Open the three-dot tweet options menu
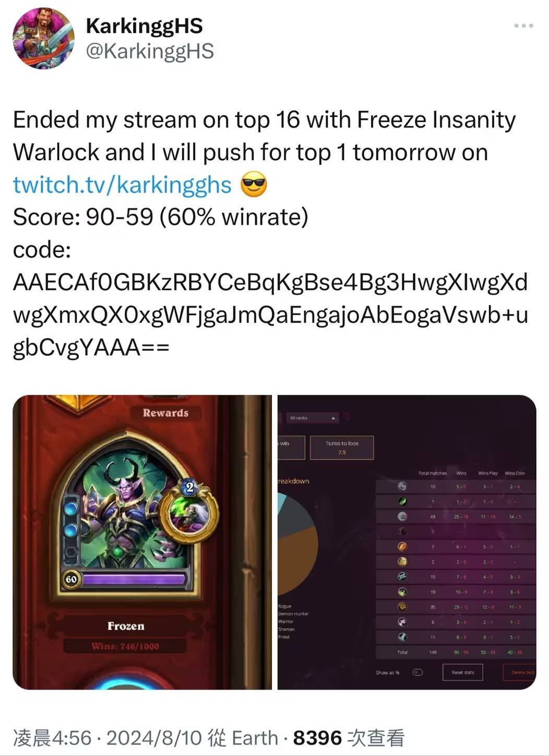 click(x=523, y=26)
